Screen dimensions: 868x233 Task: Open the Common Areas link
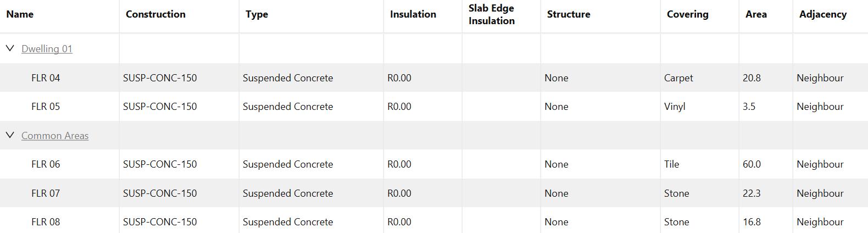[55, 136]
